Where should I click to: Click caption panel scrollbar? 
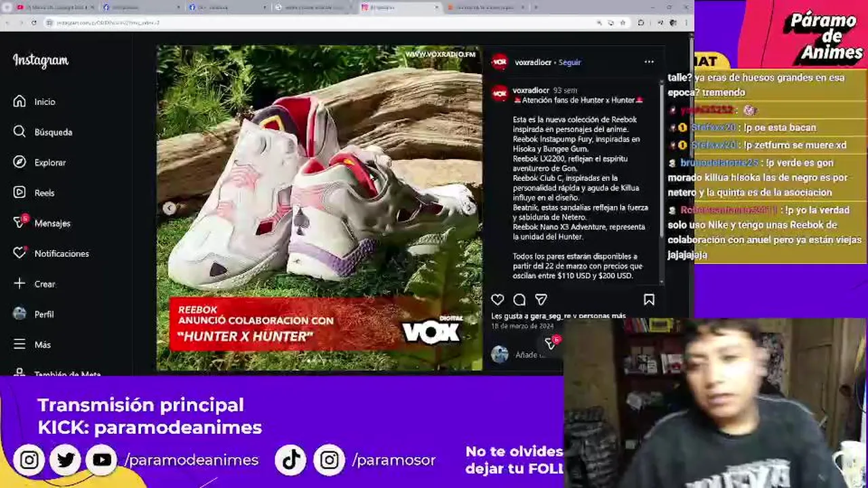pyautogui.click(x=662, y=159)
